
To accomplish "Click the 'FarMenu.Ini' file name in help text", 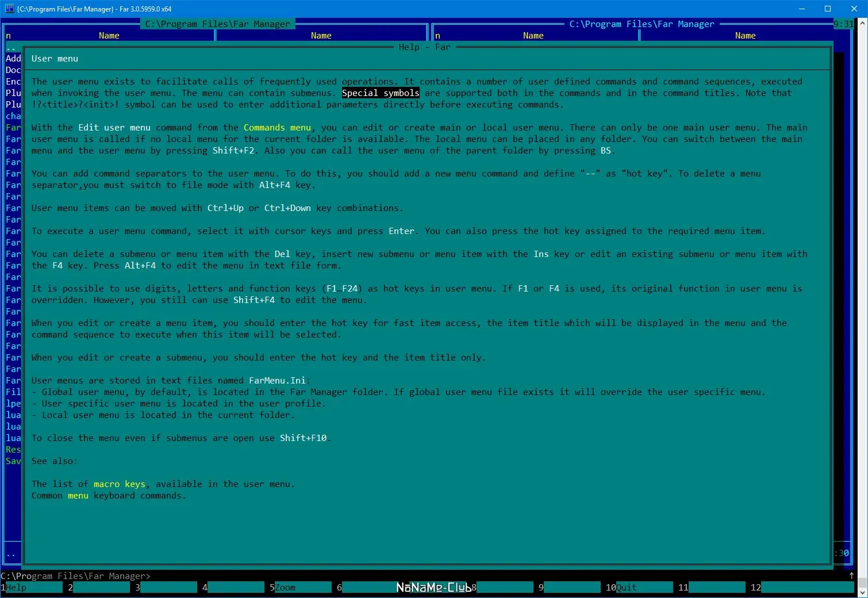I will pyautogui.click(x=277, y=381).
